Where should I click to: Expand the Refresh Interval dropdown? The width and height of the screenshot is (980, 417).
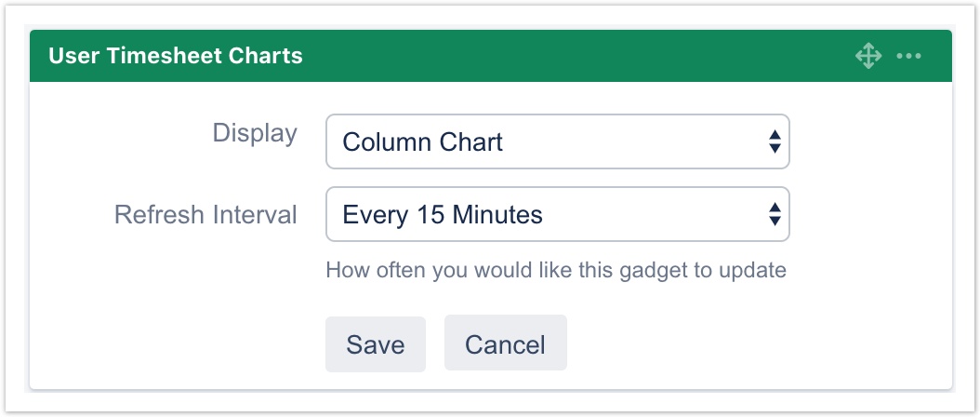click(x=557, y=215)
